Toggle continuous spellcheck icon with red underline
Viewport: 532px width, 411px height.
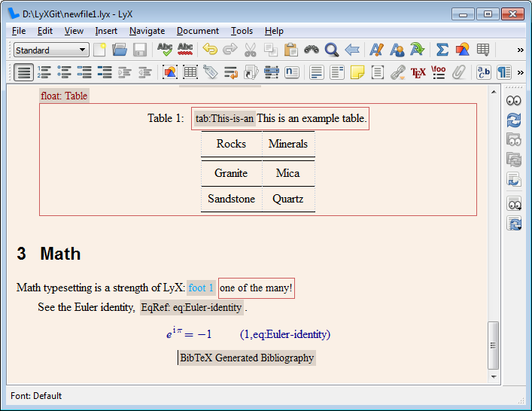(x=185, y=50)
